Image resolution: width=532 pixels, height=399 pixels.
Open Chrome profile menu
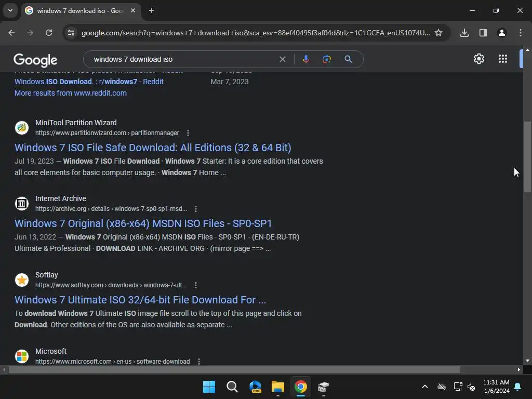click(x=502, y=33)
